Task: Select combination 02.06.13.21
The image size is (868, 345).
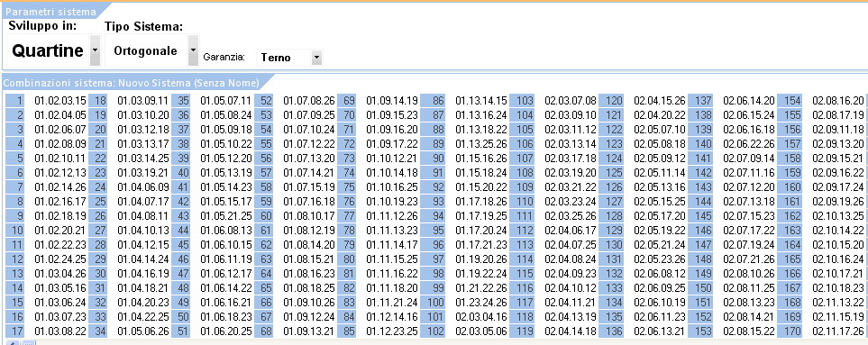Action: point(660,331)
